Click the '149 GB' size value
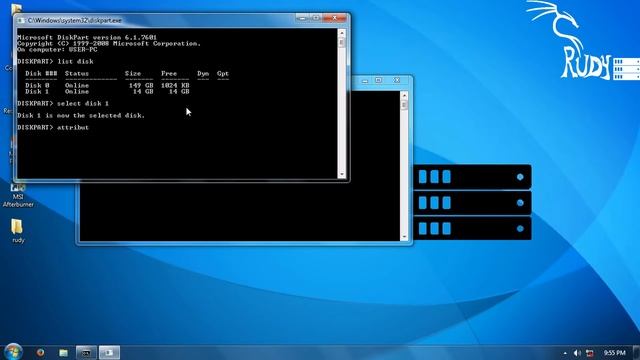 tap(141, 85)
